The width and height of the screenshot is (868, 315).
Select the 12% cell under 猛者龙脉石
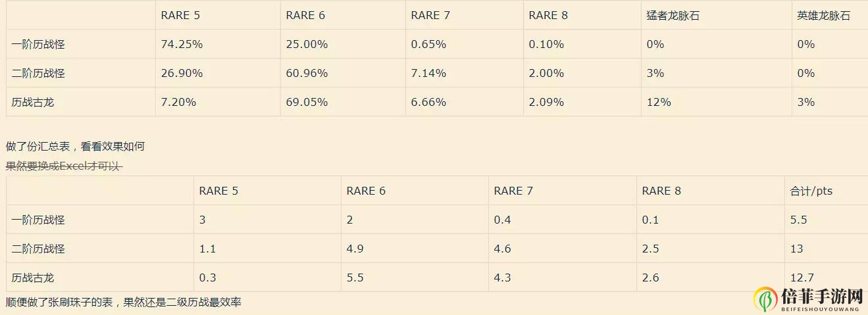659,103
